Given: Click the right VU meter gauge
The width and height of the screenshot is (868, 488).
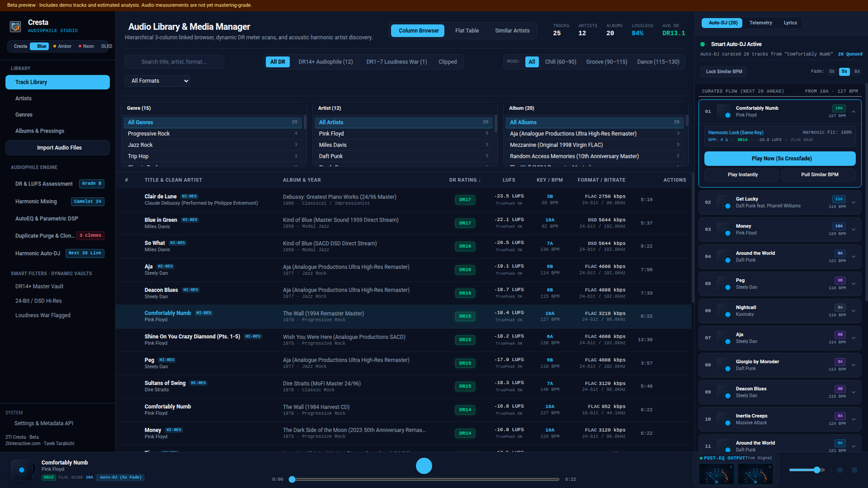Looking at the screenshot, I should (x=755, y=474).
